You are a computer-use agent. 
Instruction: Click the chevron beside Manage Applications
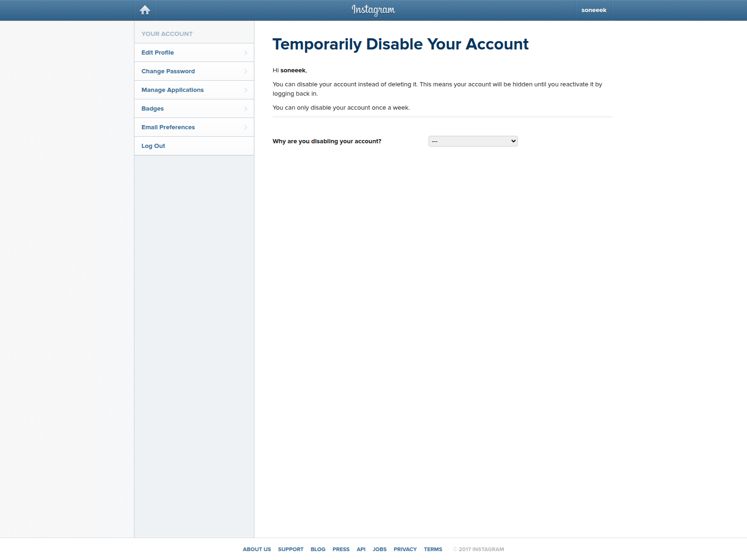click(246, 90)
